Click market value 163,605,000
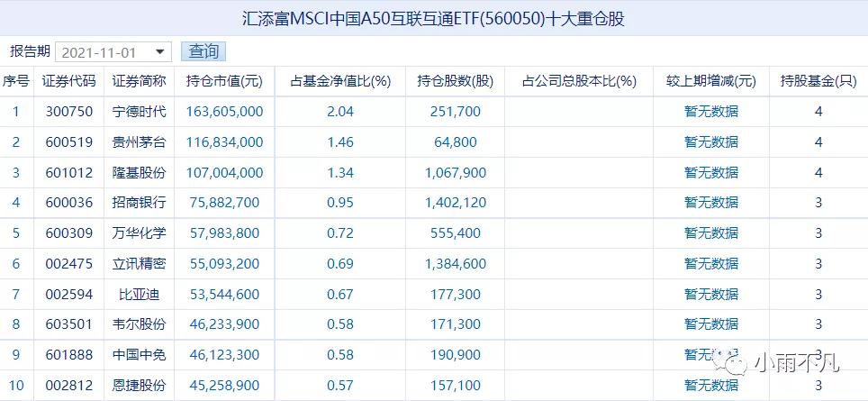This screenshot has height=401, width=868. point(225,112)
